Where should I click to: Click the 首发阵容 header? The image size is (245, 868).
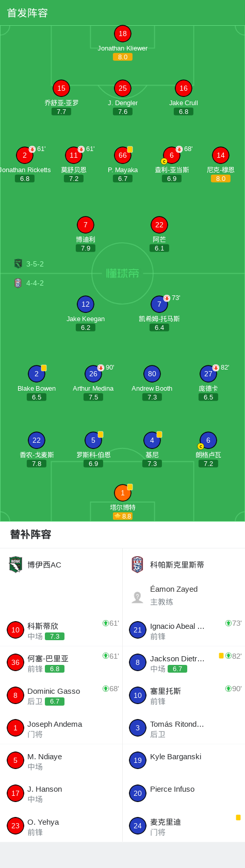click(27, 13)
